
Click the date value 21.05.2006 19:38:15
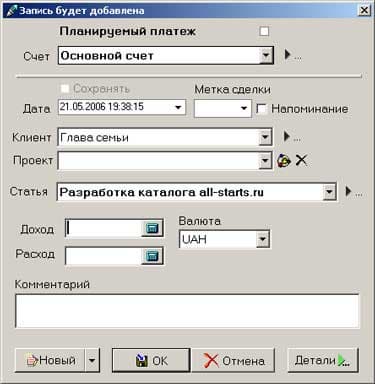(102, 107)
